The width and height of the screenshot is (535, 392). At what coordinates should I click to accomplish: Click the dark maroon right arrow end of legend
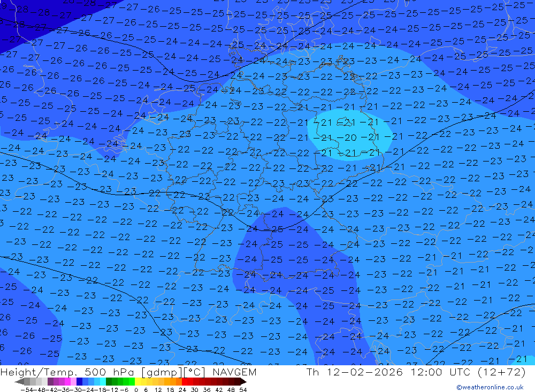[243, 381]
